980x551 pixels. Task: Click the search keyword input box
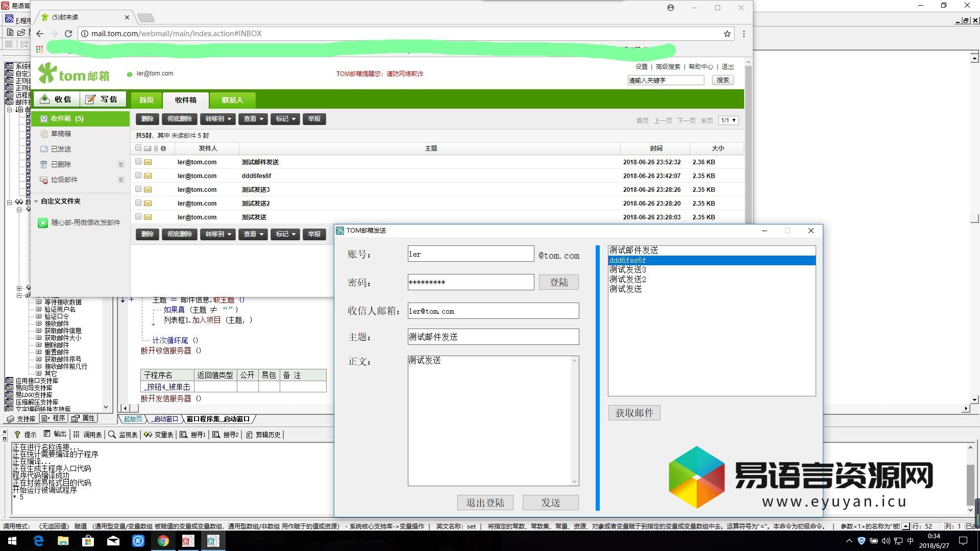(x=666, y=80)
